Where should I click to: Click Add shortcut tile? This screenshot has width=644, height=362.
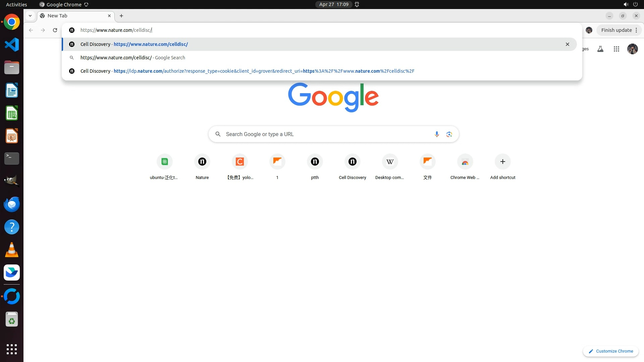coord(502,162)
